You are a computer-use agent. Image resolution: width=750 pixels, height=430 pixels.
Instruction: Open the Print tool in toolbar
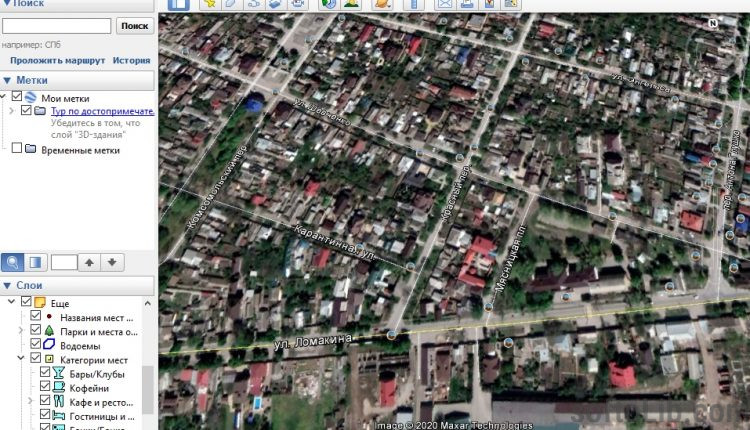[467, 4]
